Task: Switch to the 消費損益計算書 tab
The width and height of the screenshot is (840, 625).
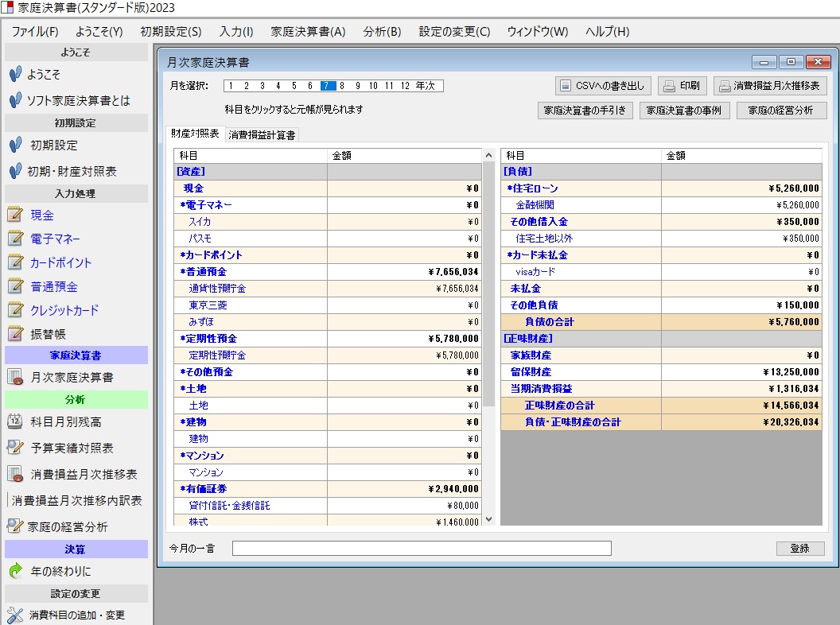Action: click(x=262, y=135)
